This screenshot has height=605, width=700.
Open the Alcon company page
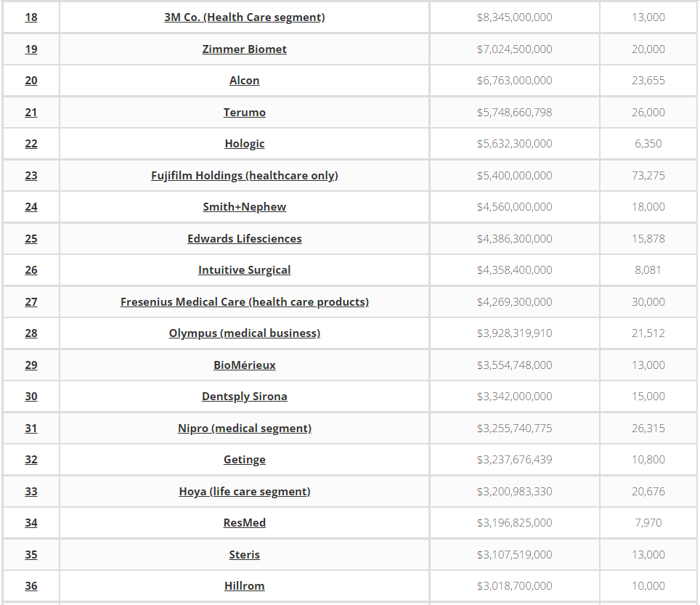point(244,81)
